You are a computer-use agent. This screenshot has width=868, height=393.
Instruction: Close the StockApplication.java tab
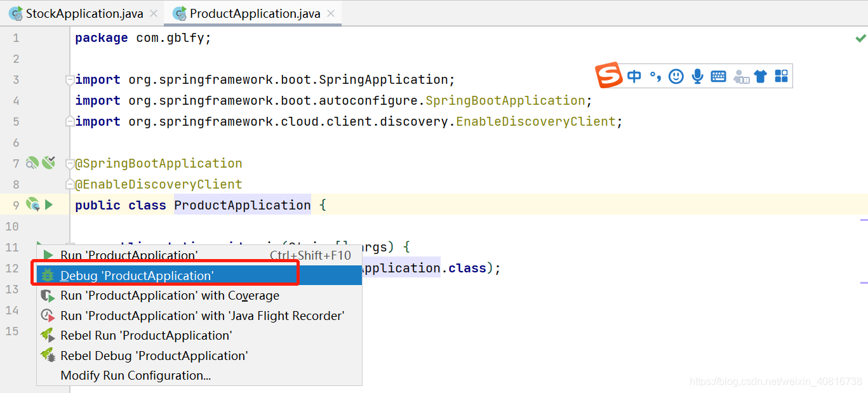pos(154,13)
